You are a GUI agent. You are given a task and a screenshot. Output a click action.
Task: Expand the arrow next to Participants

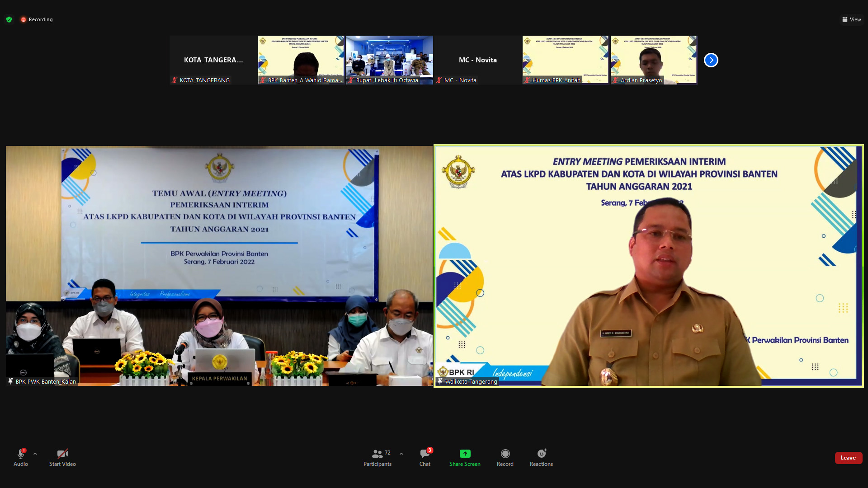[401, 454]
